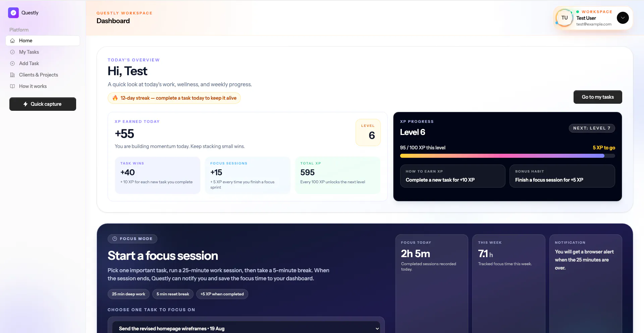The image size is (644, 333).
Task: Click the My Tasks checkmark circle icon
Action: [12, 52]
